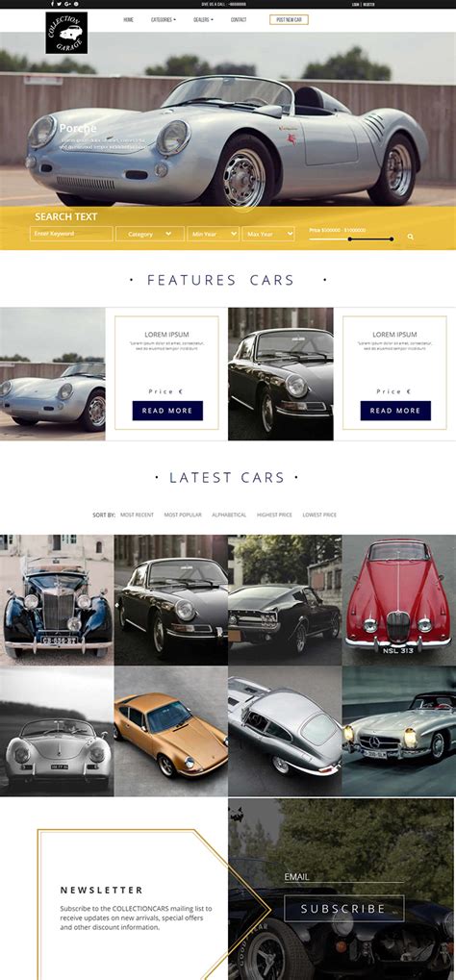Open the Categories menu
Viewport: 456px width, 980px height.
pos(164,20)
